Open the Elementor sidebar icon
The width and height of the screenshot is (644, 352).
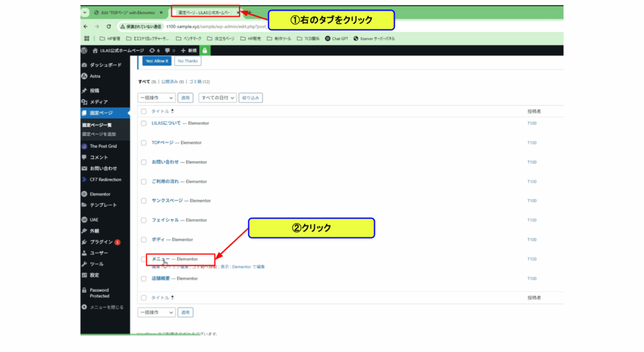point(85,194)
